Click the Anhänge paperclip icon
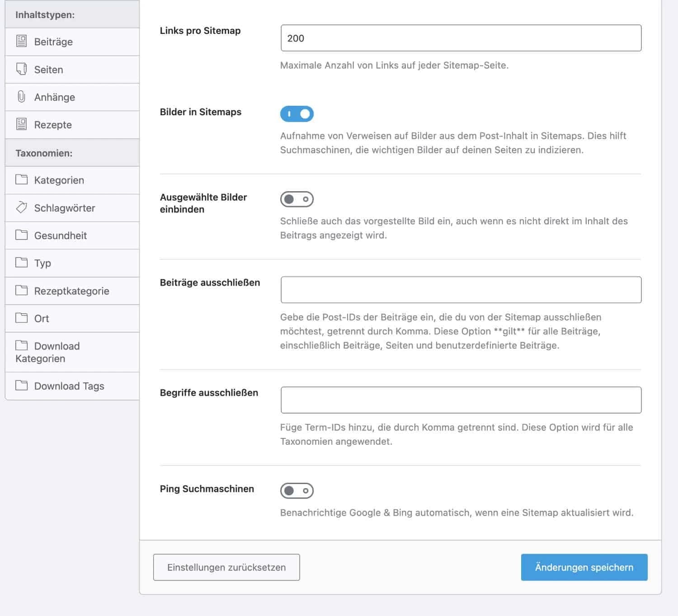The width and height of the screenshot is (678, 616). point(21,97)
